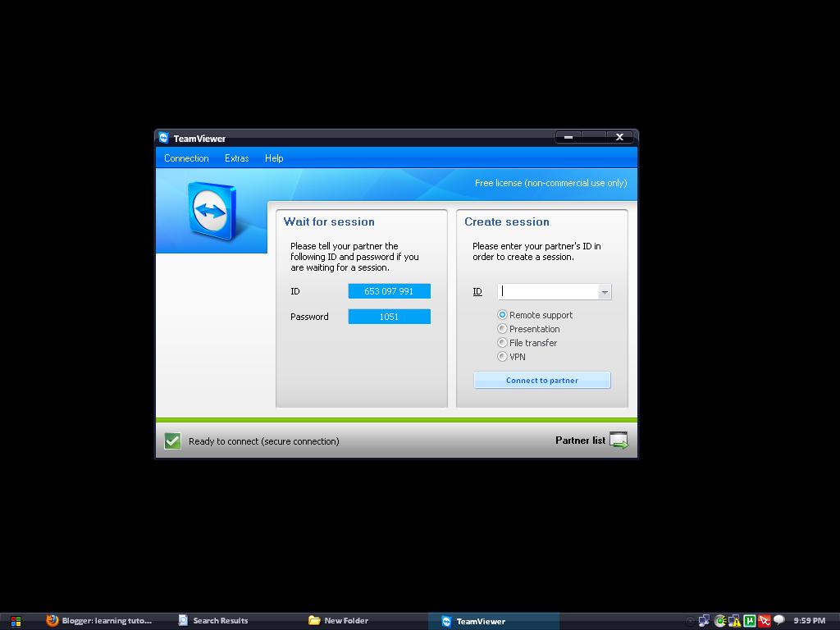Click the TeamViewer title bar logo icon
Viewport: 840px width, 630px height.
[164, 138]
